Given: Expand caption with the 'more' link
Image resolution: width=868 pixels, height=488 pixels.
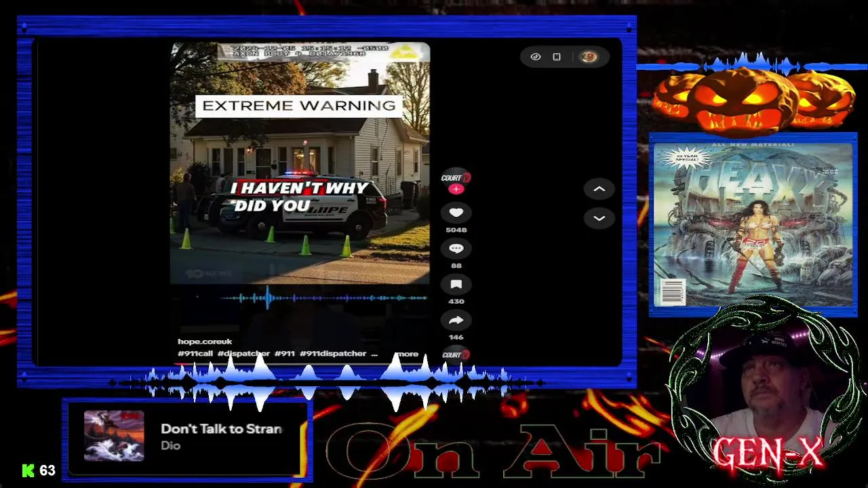Looking at the screenshot, I should (408, 354).
